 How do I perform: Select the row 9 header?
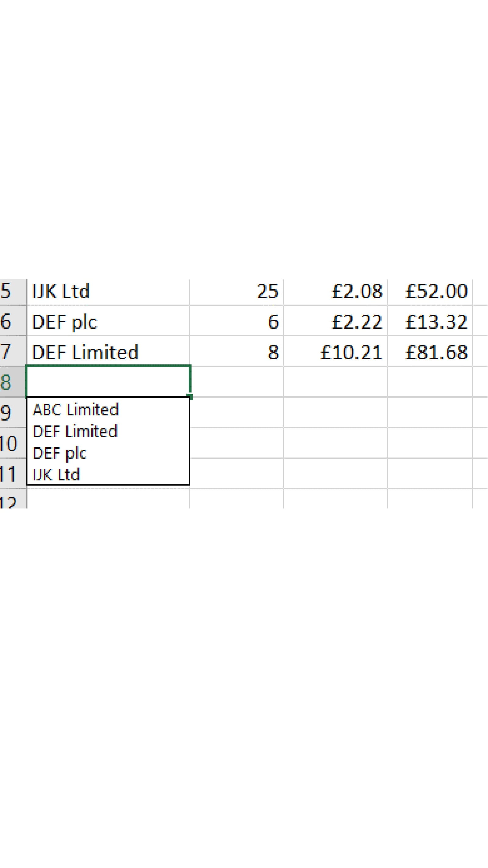pos(10,412)
